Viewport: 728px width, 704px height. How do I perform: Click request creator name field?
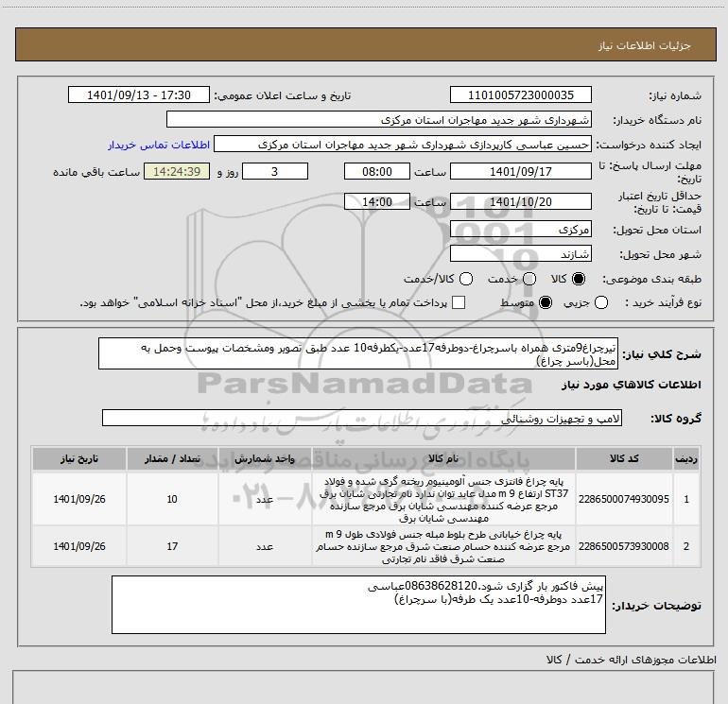[x=403, y=144]
